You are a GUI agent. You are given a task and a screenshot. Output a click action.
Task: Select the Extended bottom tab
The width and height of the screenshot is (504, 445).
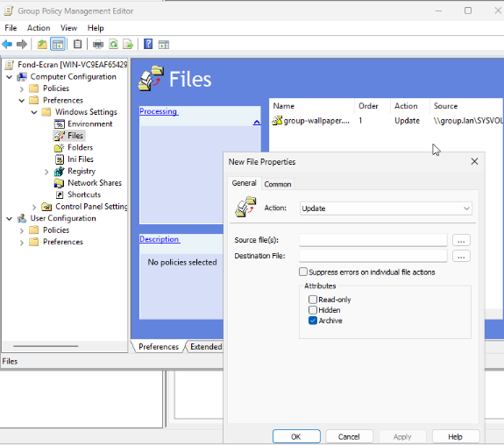tap(206, 347)
